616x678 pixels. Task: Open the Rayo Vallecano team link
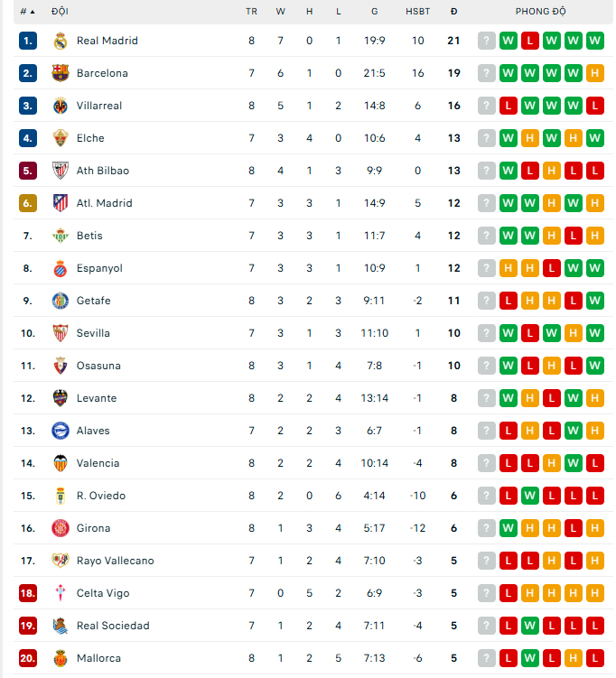[115, 561]
